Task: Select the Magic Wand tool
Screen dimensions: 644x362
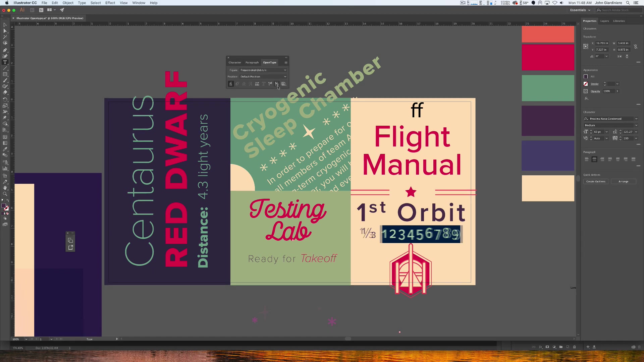Action: (x=5, y=37)
